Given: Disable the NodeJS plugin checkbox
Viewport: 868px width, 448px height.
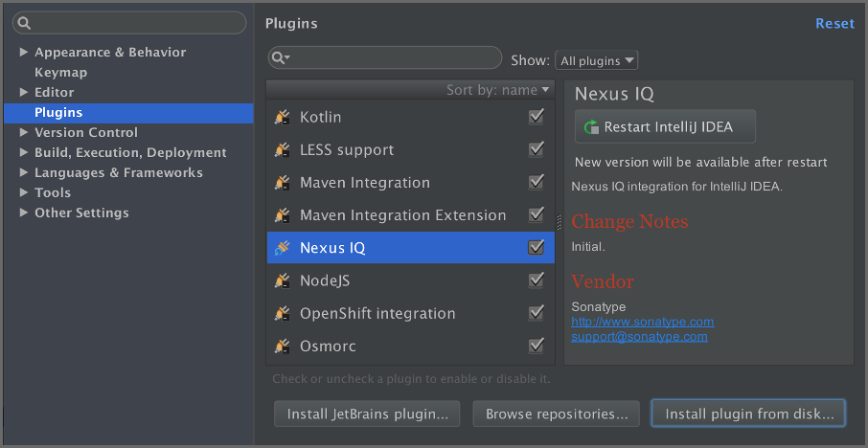Looking at the screenshot, I should [536, 280].
